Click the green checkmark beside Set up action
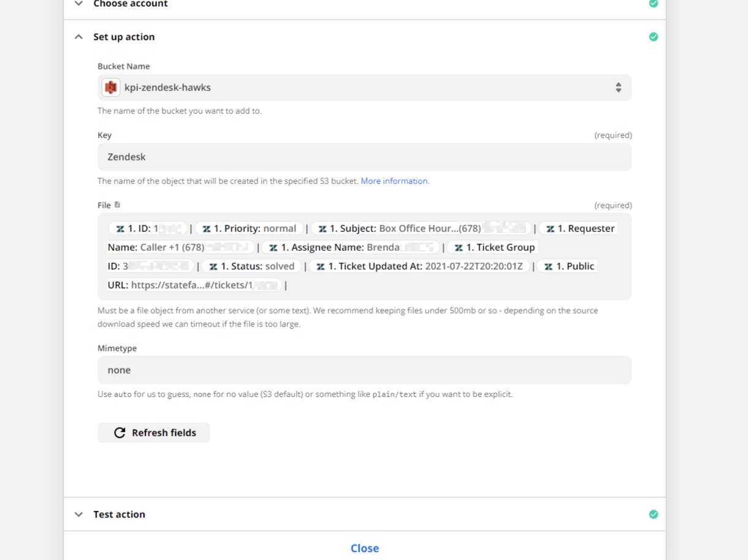The image size is (748, 560). [x=654, y=37]
